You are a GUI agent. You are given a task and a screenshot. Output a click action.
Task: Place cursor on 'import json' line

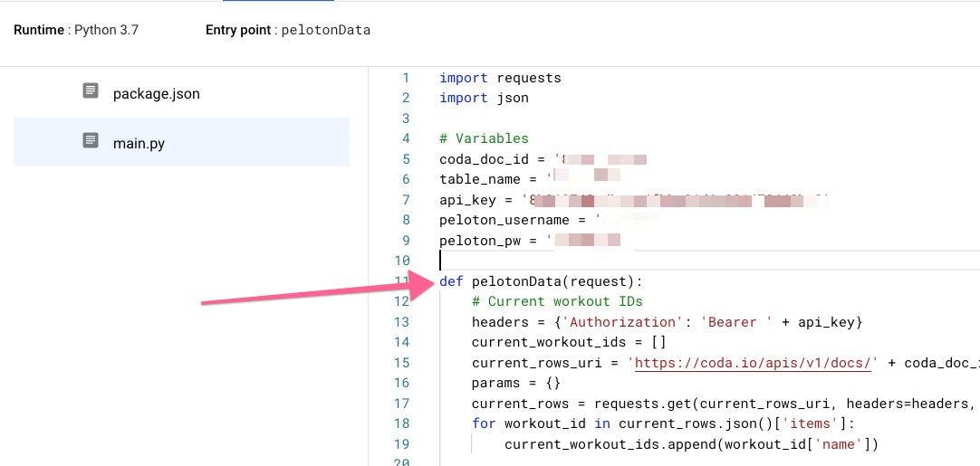point(484,98)
